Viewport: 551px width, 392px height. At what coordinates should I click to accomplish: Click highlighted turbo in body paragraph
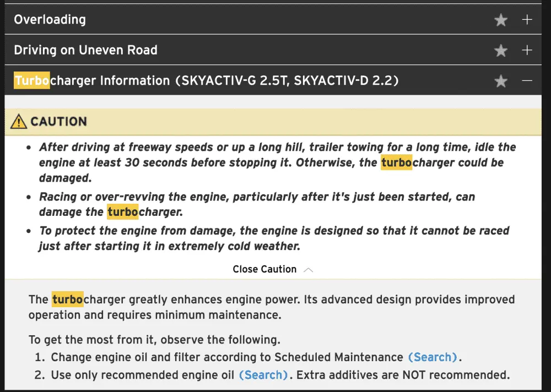click(67, 300)
